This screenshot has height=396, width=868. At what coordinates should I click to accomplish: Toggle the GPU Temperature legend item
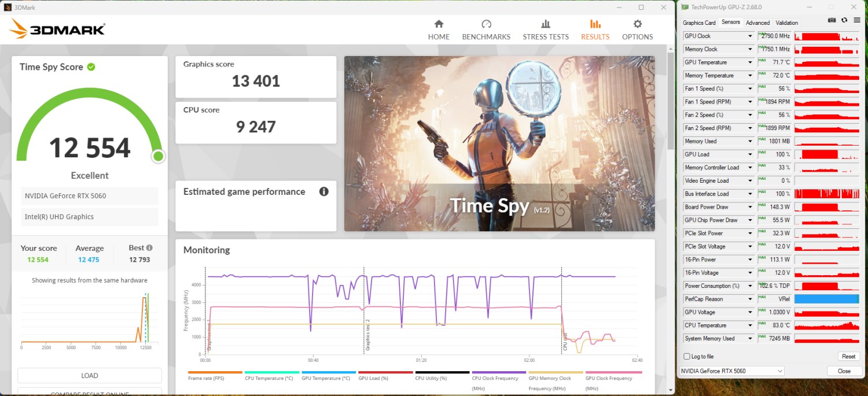point(329,376)
